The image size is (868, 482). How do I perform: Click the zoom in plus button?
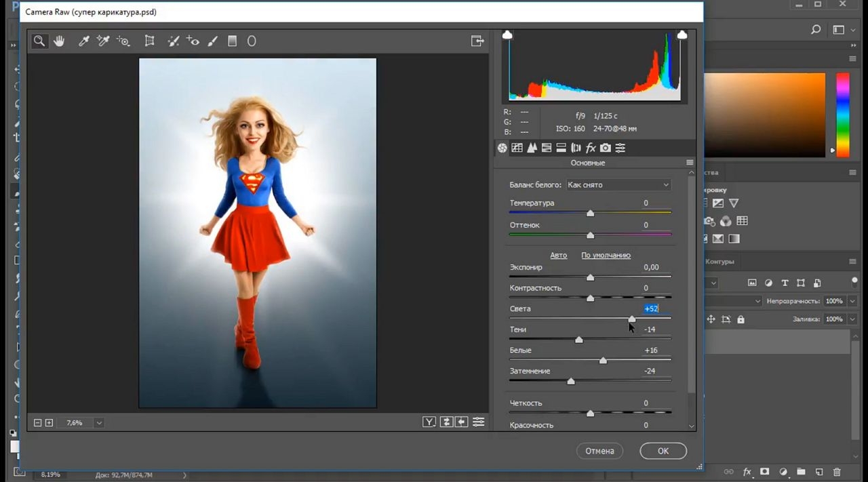pyautogui.click(x=49, y=423)
